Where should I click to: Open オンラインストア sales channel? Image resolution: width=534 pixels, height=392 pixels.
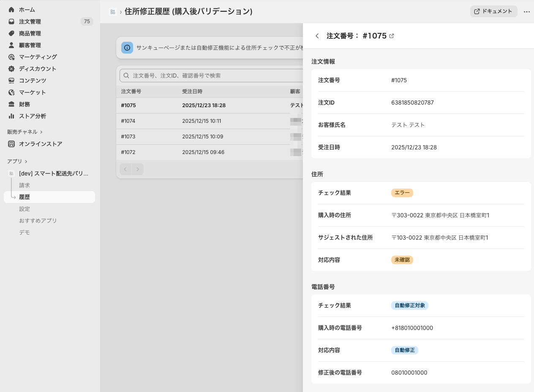[41, 144]
